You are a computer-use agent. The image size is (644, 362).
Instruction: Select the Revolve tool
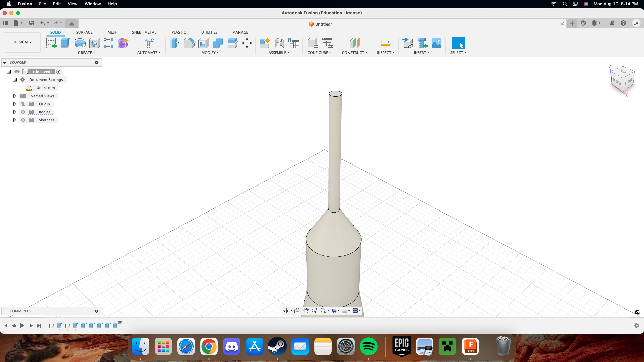[x=79, y=43]
